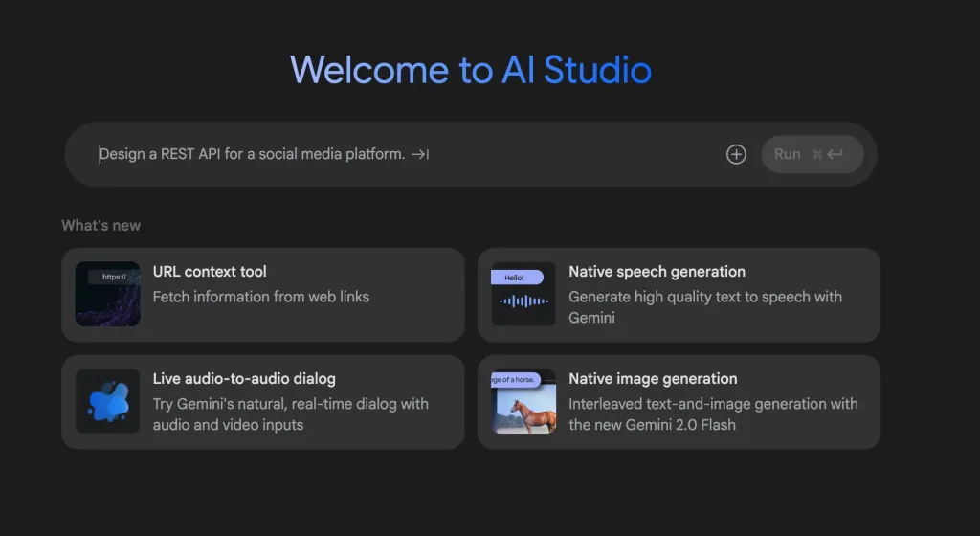This screenshot has width=980, height=536.
Task: Click the Run button
Action: (812, 154)
